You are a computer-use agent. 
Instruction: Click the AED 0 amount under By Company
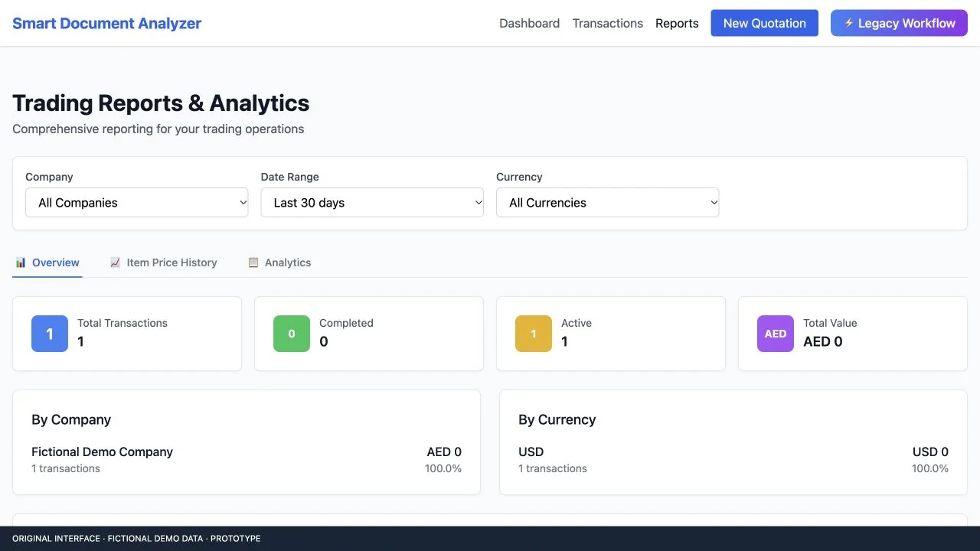[444, 452]
